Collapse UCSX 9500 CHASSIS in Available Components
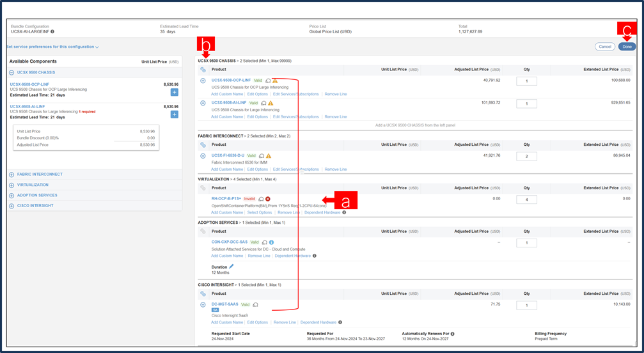 click(x=12, y=73)
